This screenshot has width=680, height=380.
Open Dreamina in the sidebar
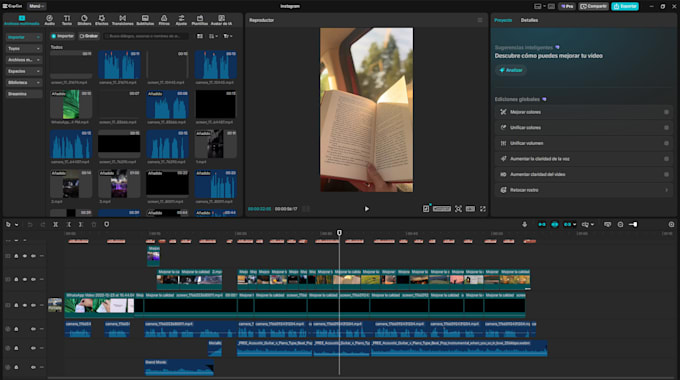[x=24, y=94]
